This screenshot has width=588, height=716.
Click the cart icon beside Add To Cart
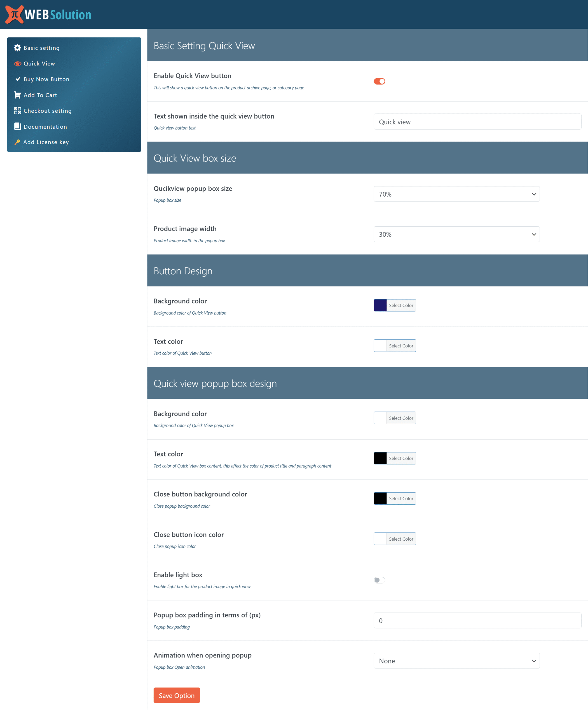17,95
